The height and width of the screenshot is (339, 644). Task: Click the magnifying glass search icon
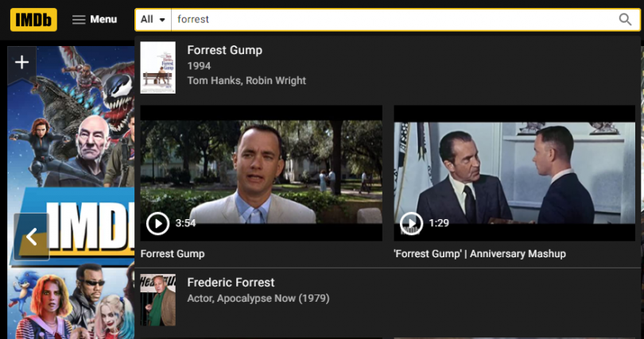point(625,20)
